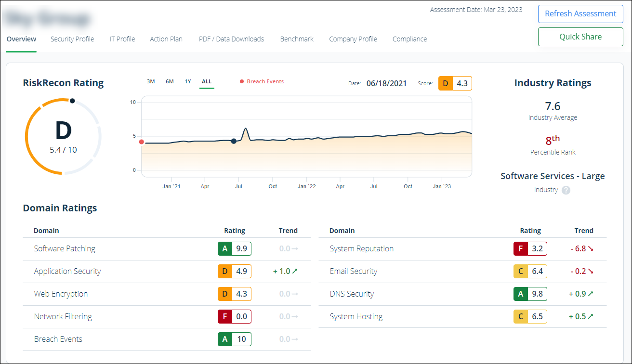This screenshot has width=632, height=364.
Task: Click the Email Security downward trend arrow
Action: click(591, 272)
